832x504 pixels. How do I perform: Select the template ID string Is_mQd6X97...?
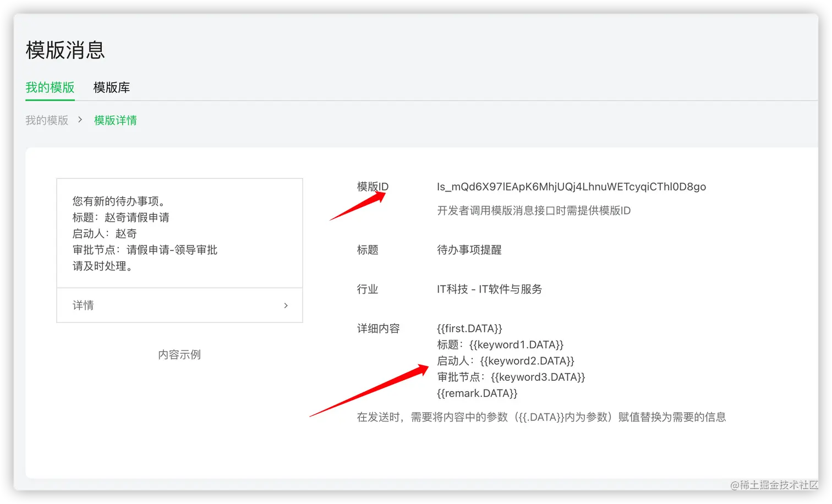(571, 187)
